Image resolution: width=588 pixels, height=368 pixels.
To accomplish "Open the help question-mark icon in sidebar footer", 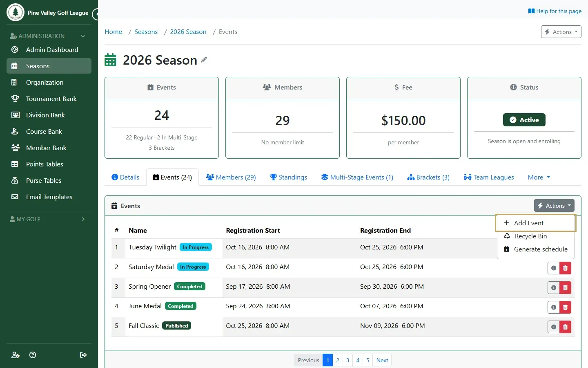I will point(33,355).
